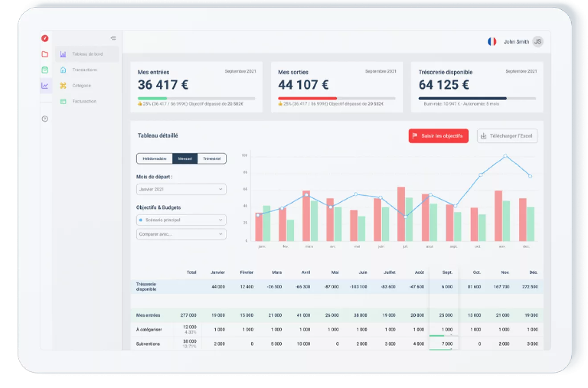
Task: Open the purple chart icon in left rail
Action: point(45,86)
